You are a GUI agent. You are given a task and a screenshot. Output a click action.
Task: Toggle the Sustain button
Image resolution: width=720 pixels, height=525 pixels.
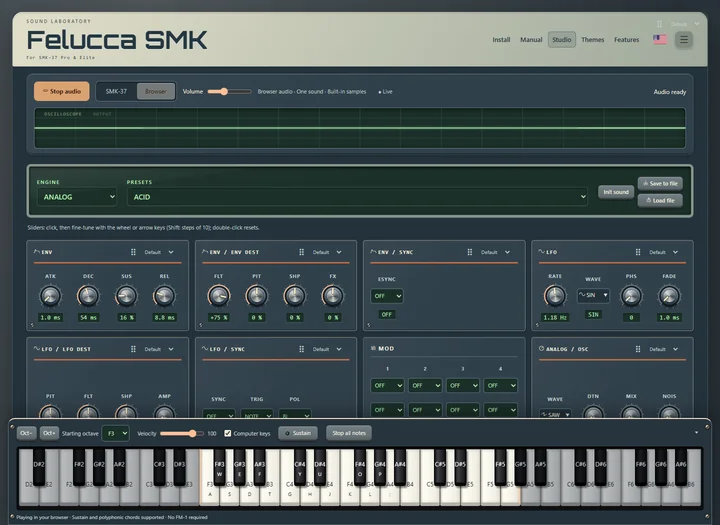pos(298,433)
